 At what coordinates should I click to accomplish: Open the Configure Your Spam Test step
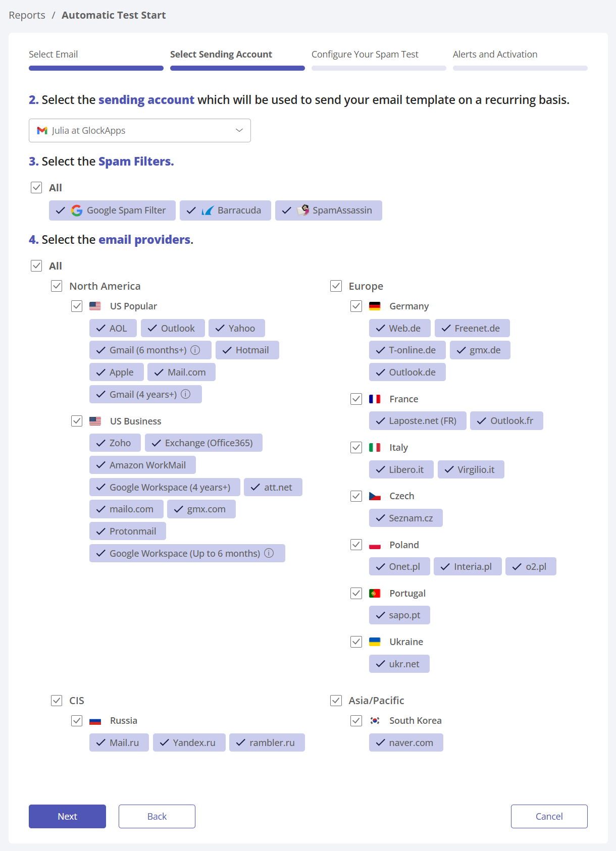pos(365,55)
